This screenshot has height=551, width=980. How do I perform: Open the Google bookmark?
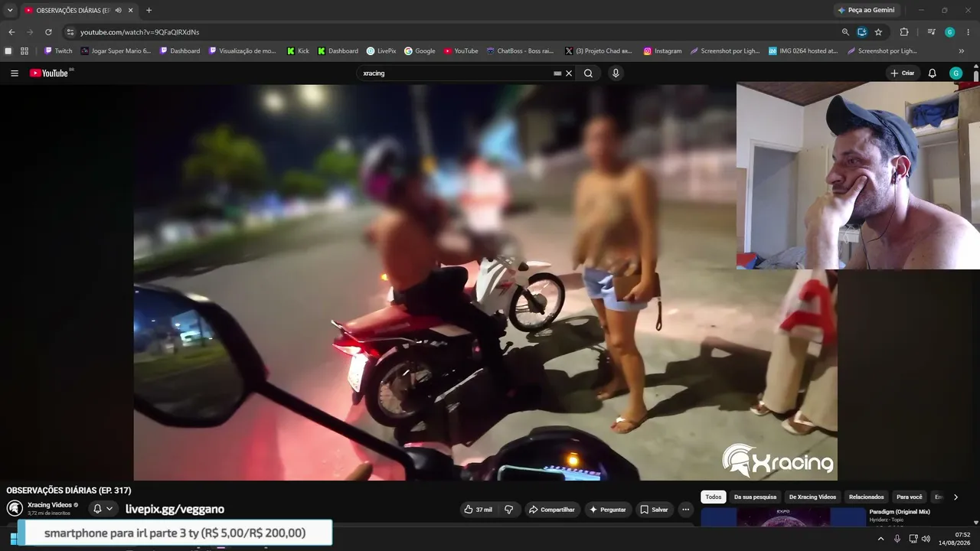pos(420,51)
